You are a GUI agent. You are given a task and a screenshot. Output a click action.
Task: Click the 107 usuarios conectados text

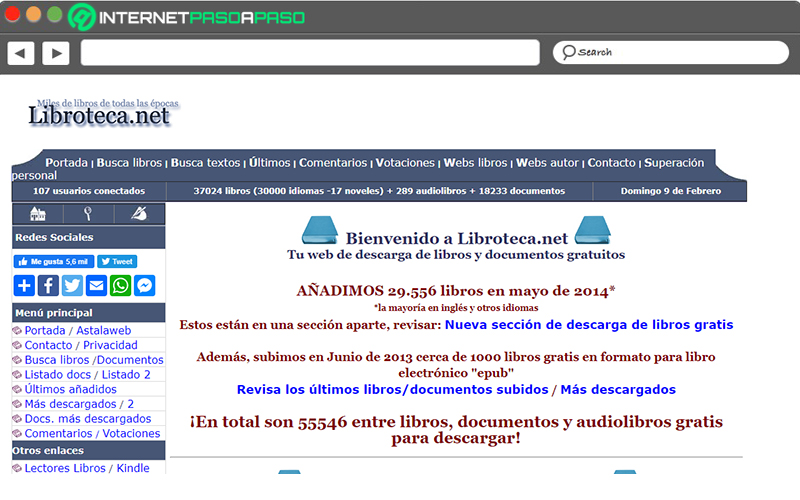tap(89, 191)
